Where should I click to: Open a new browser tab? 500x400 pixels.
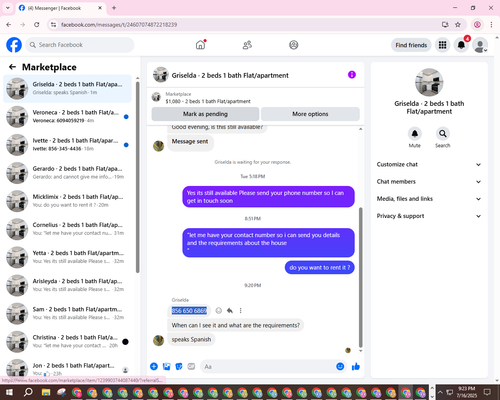[x=114, y=8]
